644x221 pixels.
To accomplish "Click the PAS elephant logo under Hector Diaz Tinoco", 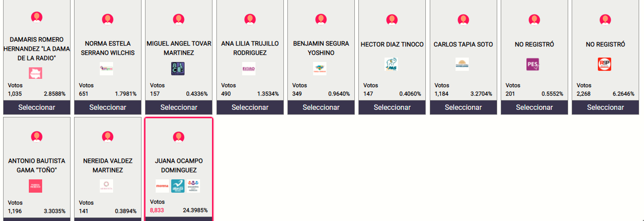I will coord(391,64).
